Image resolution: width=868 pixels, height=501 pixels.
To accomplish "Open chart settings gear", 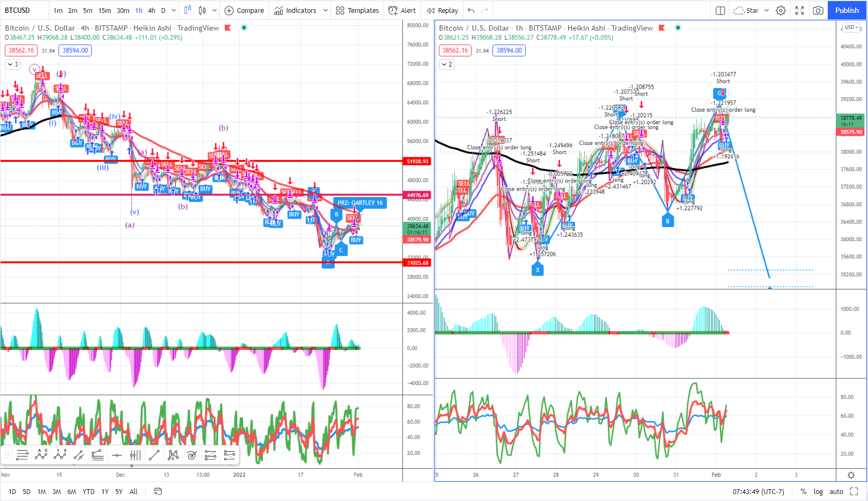I will (781, 10).
